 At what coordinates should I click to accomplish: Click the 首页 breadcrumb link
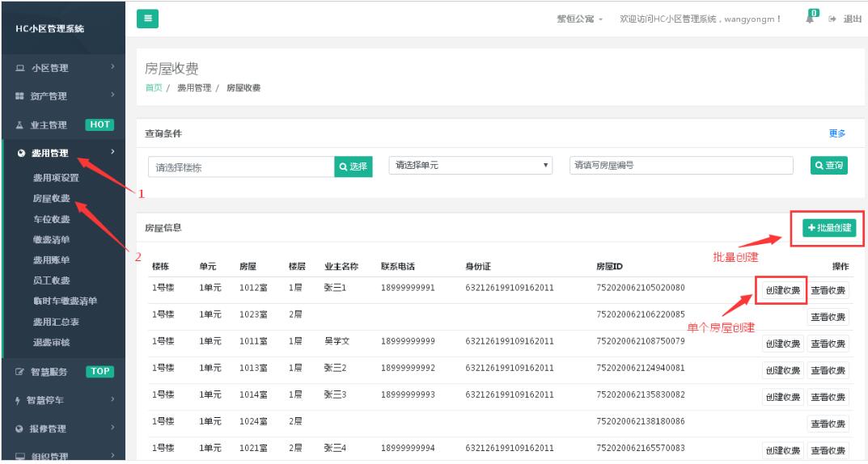pyautogui.click(x=153, y=87)
